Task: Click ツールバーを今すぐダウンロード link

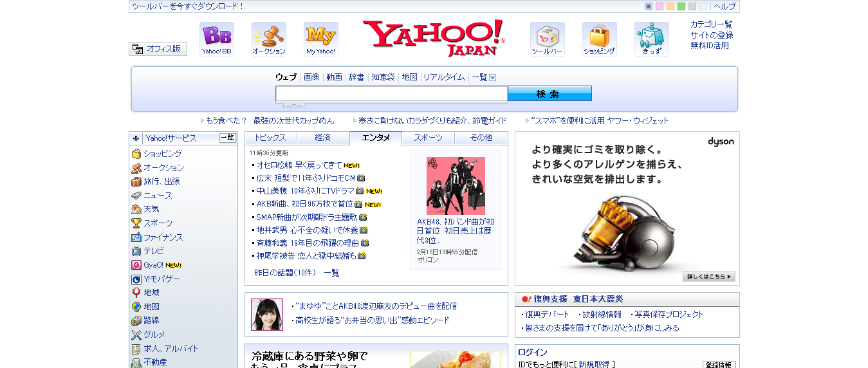Action: (188, 6)
